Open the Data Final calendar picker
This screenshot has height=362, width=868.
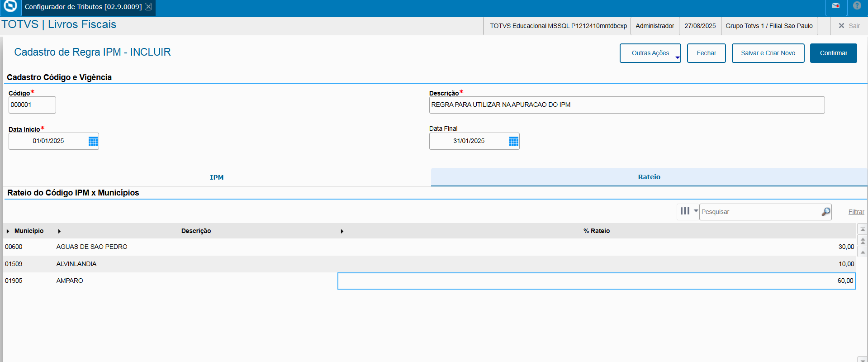coord(514,141)
